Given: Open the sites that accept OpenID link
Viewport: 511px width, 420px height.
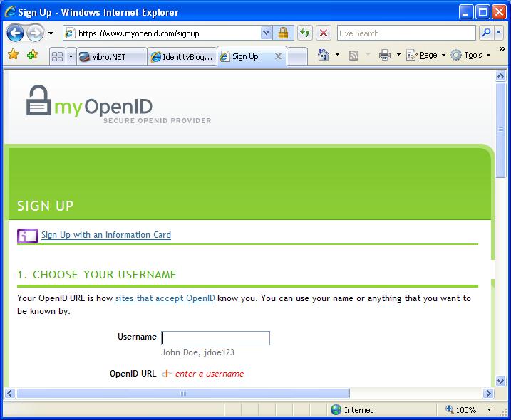Looking at the screenshot, I should click(165, 298).
